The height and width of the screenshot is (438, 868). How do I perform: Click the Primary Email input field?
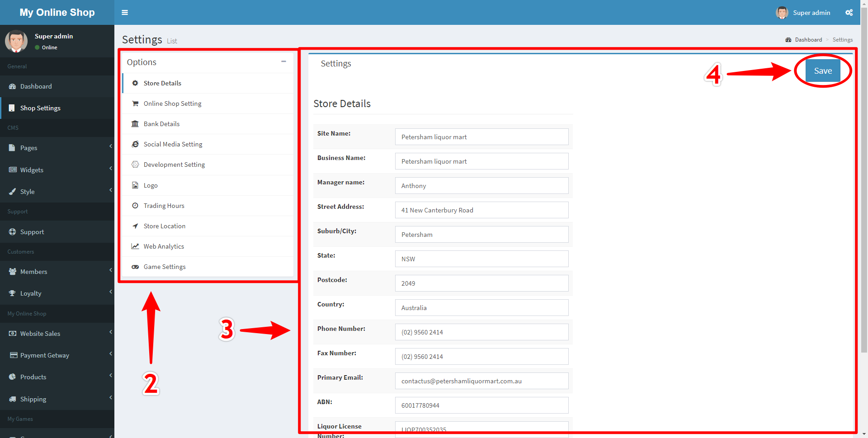(x=481, y=381)
